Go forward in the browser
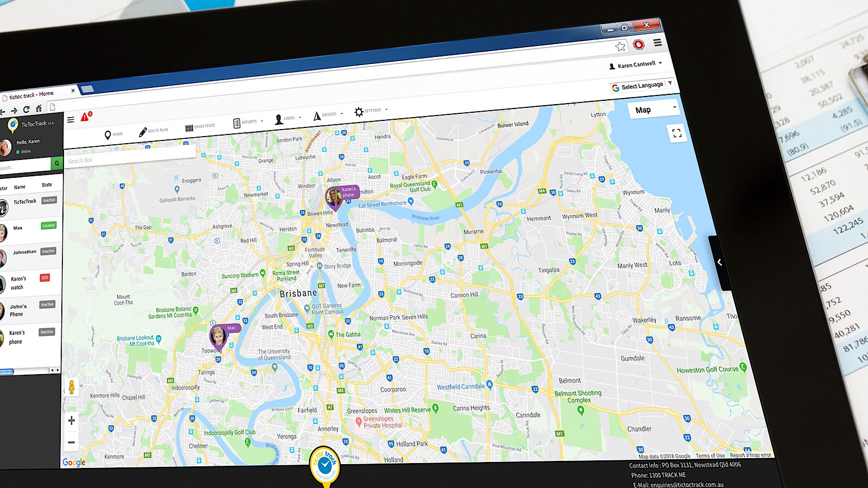The width and height of the screenshot is (868, 488). pos(14,111)
